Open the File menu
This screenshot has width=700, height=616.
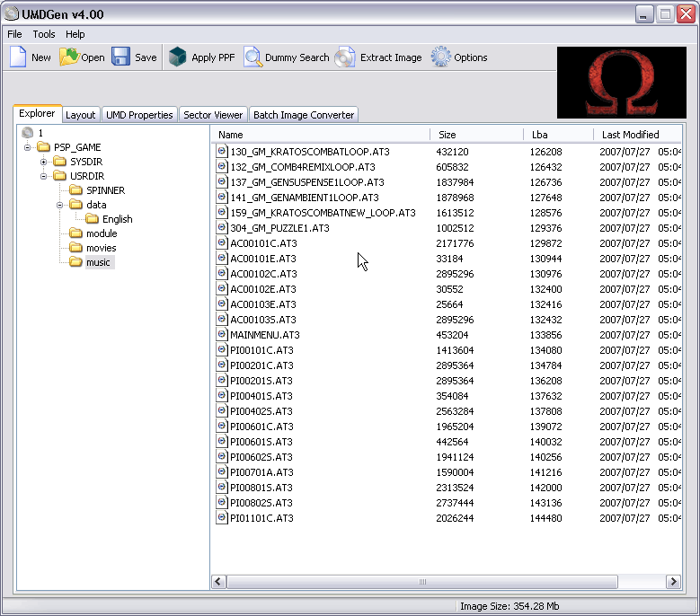point(14,34)
